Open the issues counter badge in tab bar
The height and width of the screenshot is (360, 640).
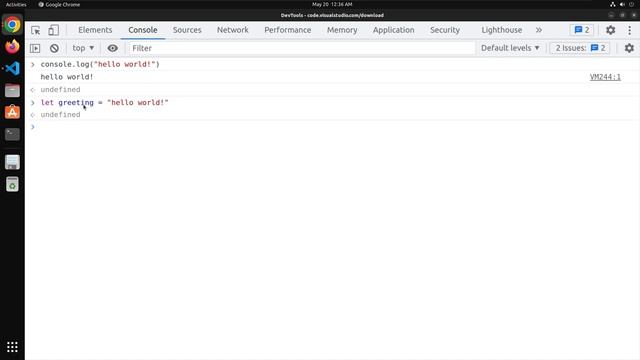coord(582,30)
